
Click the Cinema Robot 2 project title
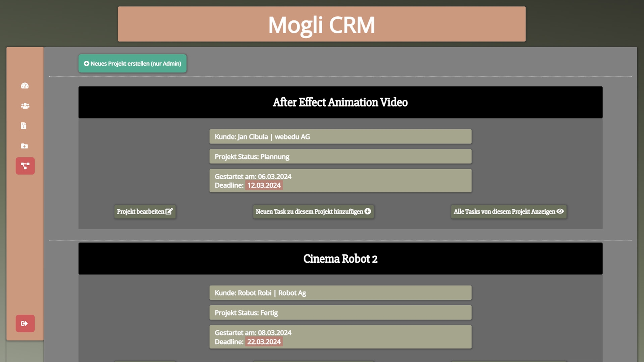[340, 259]
